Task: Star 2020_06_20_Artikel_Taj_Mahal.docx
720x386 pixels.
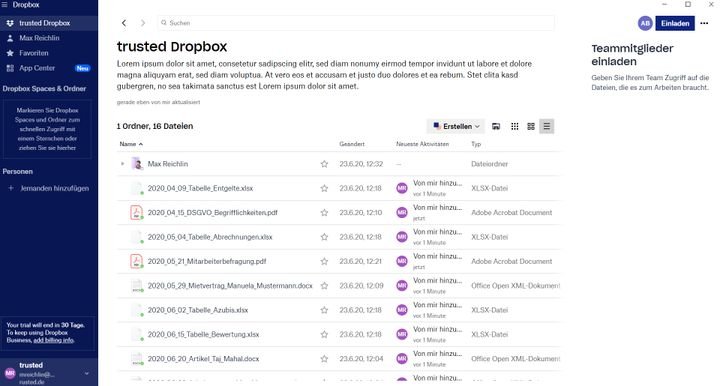Action: [324, 358]
